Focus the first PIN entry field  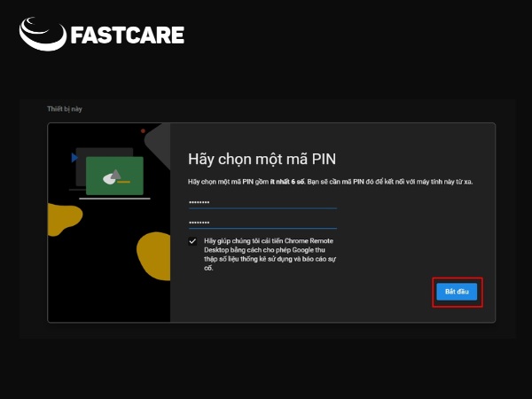tap(262, 202)
